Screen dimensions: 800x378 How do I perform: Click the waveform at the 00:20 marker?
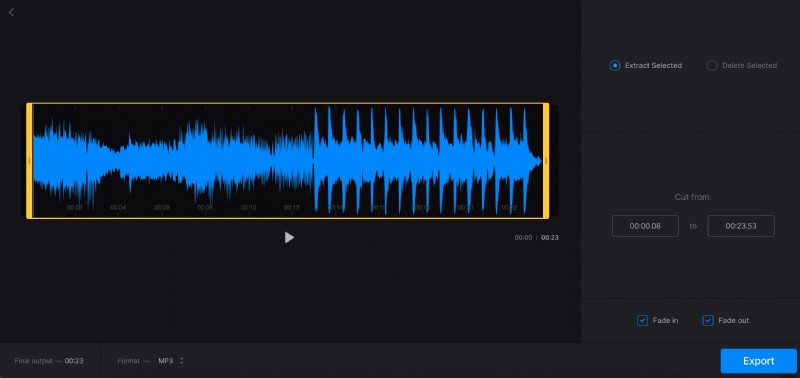465,208
